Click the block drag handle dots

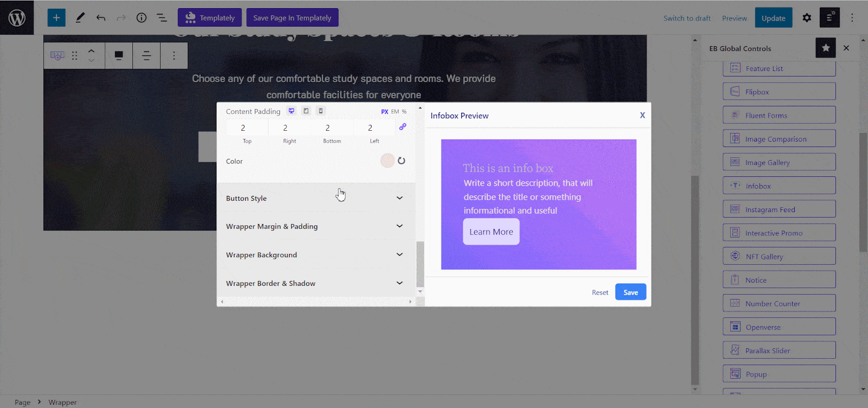[x=75, y=55]
